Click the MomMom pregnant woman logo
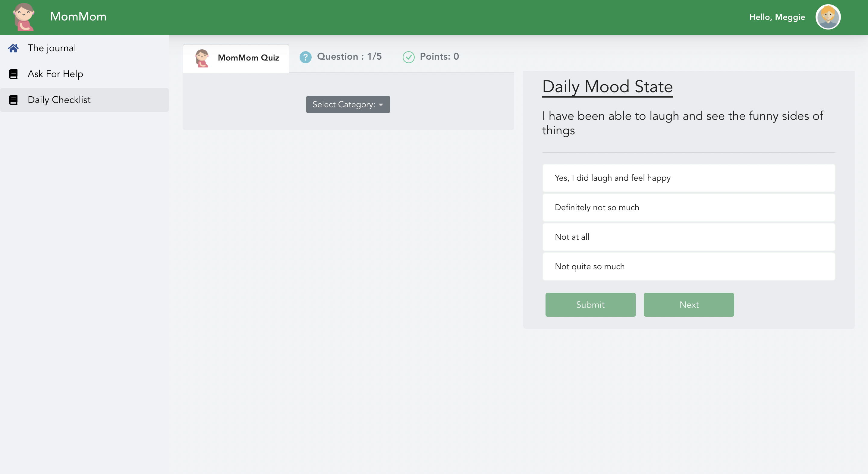 point(24,17)
